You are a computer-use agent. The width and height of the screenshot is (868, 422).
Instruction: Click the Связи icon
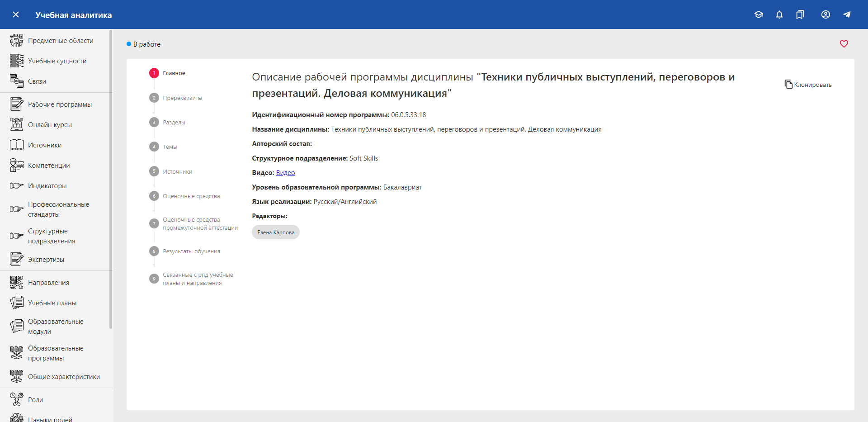[x=17, y=81]
